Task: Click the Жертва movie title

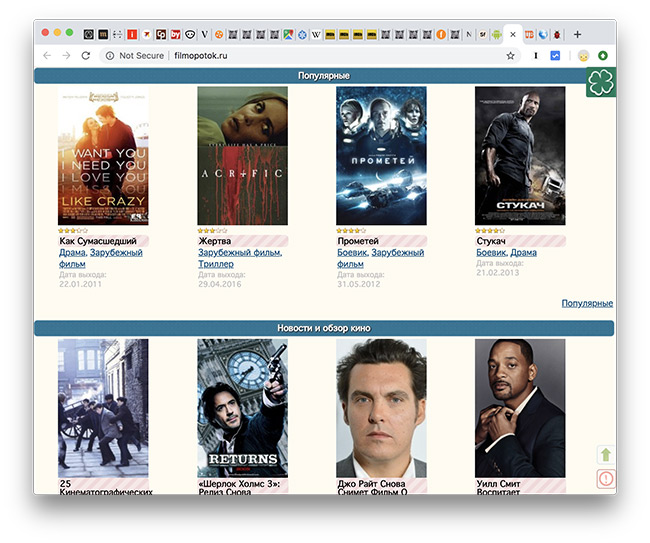Action: coord(215,241)
